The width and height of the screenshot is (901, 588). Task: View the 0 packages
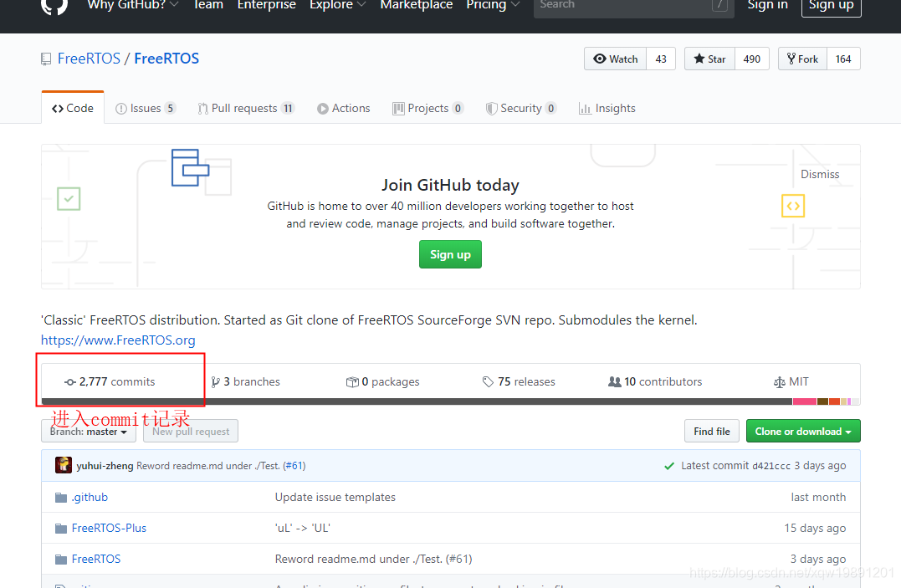382,381
